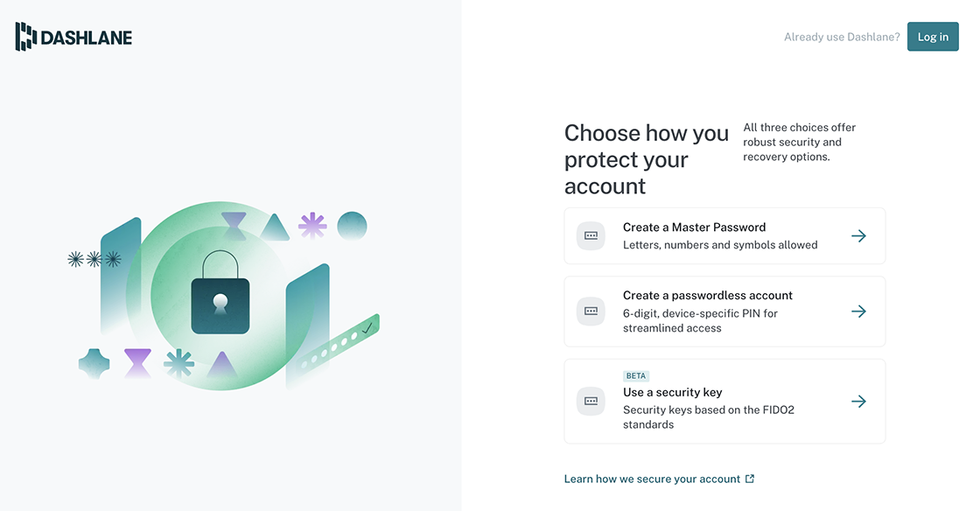Click the arrow next to Master Password
The height and width of the screenshot is (511, 980).
(x=858, y=236)
